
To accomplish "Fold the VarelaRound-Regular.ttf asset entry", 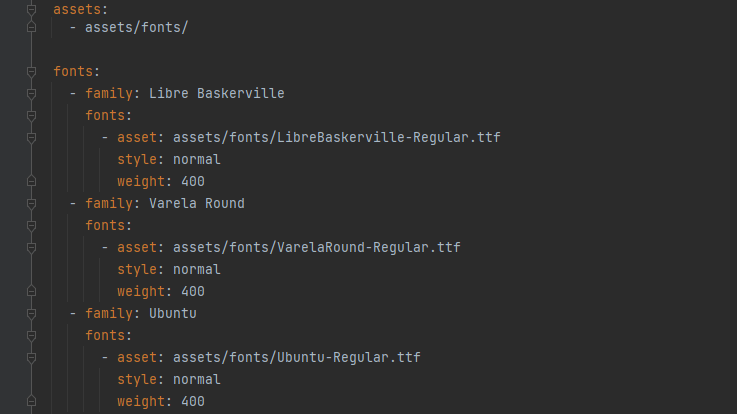I will click(31, 248).
